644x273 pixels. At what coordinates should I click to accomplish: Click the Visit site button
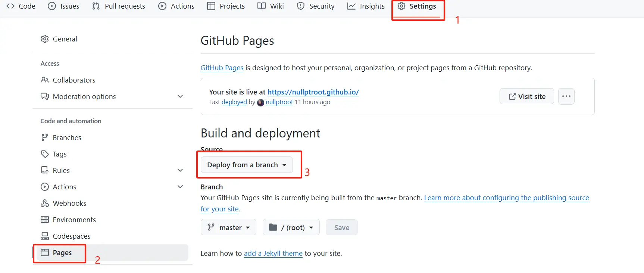pyautogui.click(x=527, y=96)
